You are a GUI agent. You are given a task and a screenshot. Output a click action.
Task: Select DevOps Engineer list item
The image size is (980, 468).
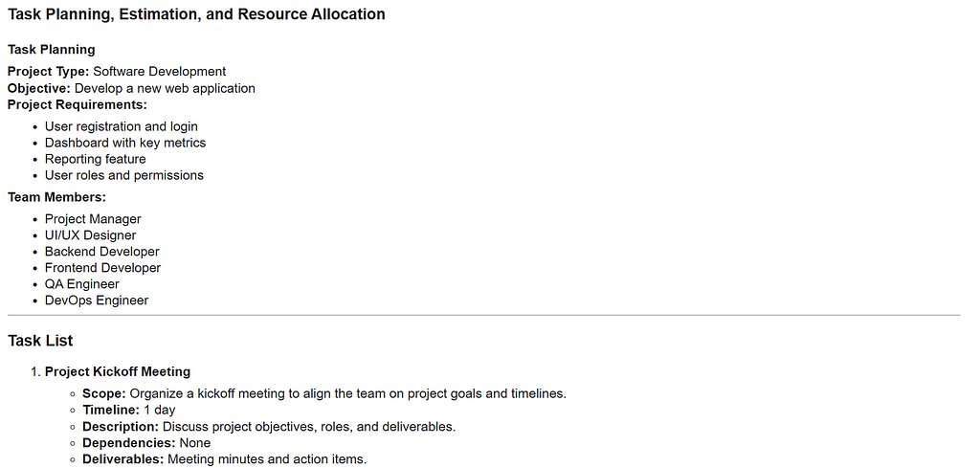pyautogui.click(x=97, y=301)
